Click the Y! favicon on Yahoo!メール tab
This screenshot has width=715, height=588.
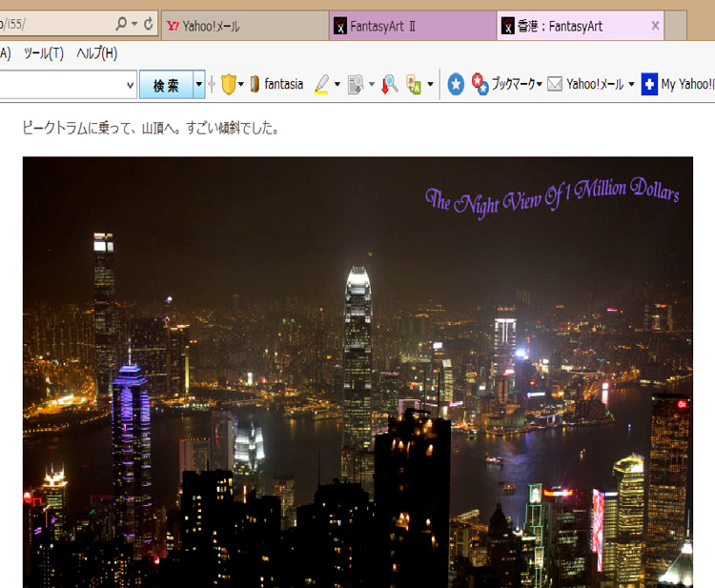pyautogui.click(x=173, y=26)
